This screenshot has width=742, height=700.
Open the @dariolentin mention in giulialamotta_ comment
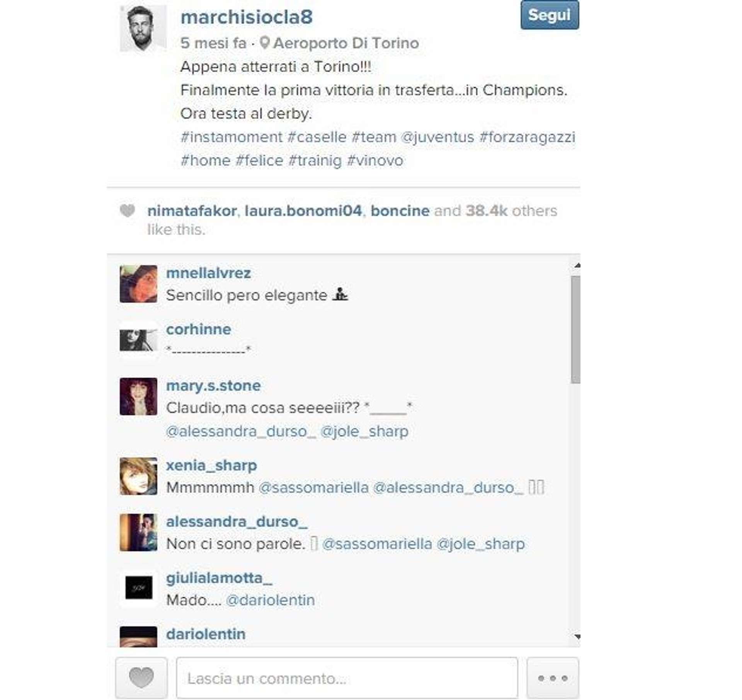pos(270,600)
